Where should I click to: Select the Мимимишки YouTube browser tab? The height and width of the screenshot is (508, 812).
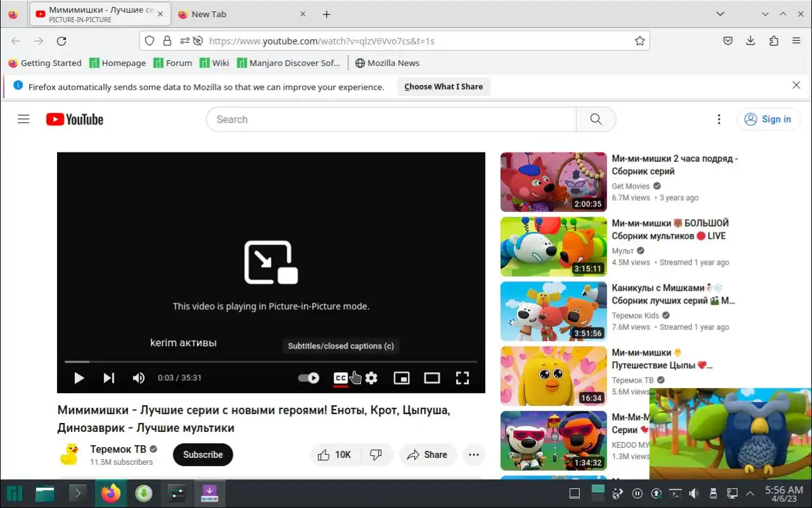[100, 14]
